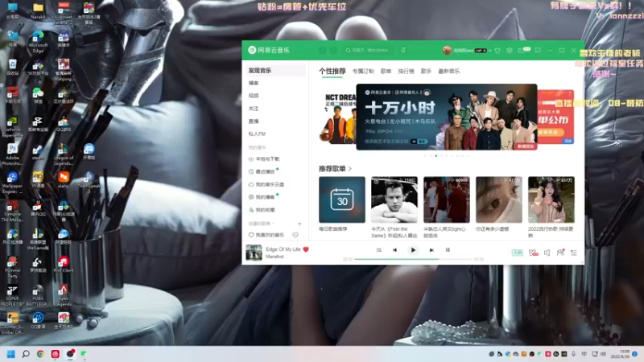Unlike the song via red heart
Image resolution: width=644 pixels, height=362 pixels.
pos(306,249)
